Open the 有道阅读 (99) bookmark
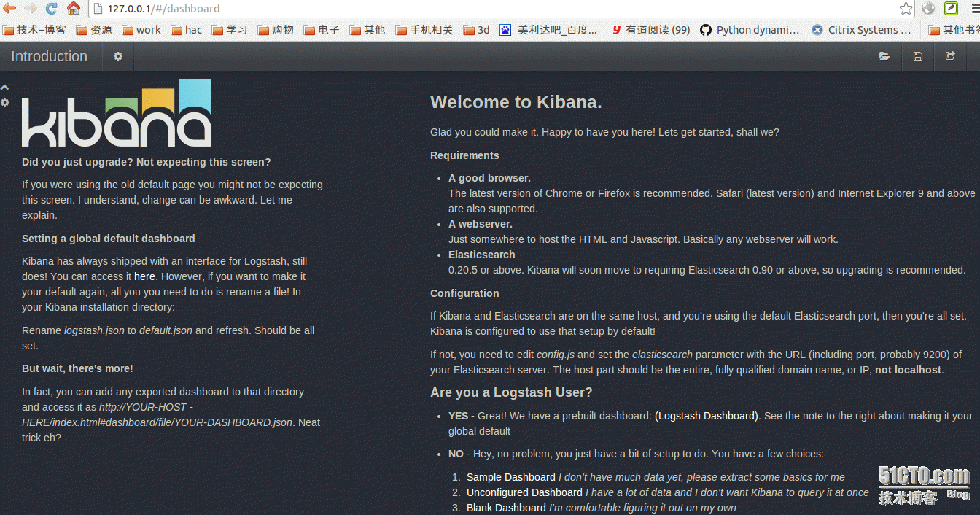The width and height of the screenshot is (980, 515). click(x=651, y=30)
